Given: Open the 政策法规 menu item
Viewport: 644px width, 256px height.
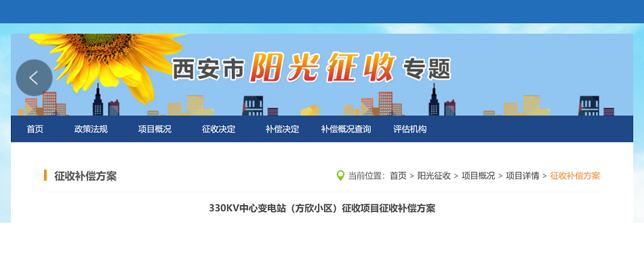Looking at the screenshot, I should point(91,129).
